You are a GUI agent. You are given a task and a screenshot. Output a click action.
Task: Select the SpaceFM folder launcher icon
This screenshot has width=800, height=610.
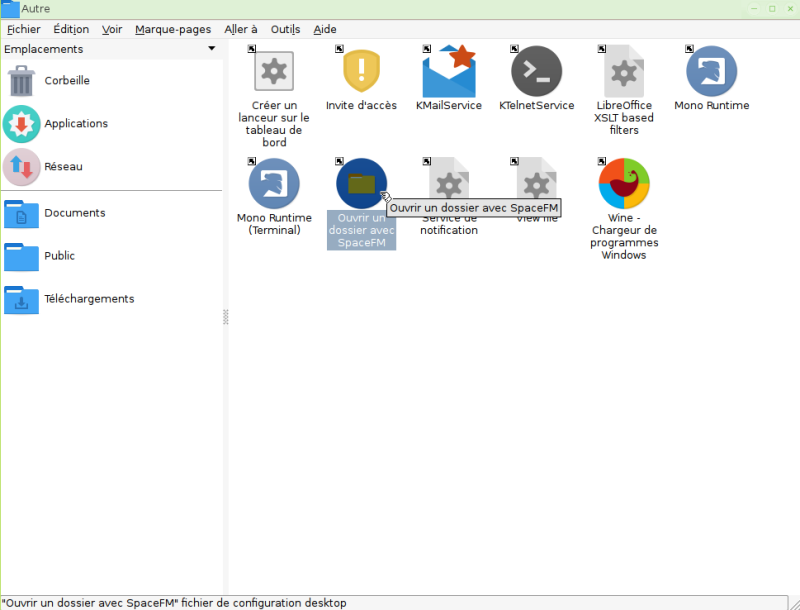pyautogui.click(x=361, y=184)
